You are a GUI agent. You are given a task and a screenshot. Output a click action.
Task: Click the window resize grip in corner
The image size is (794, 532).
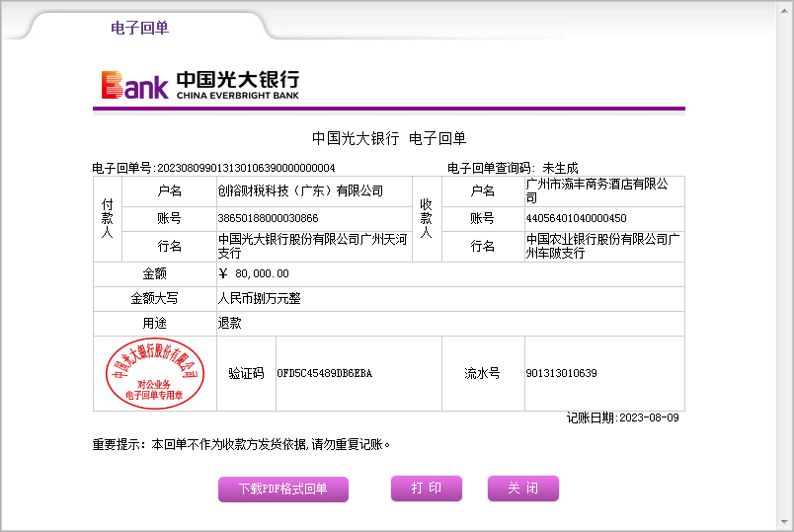click(786, 524)
